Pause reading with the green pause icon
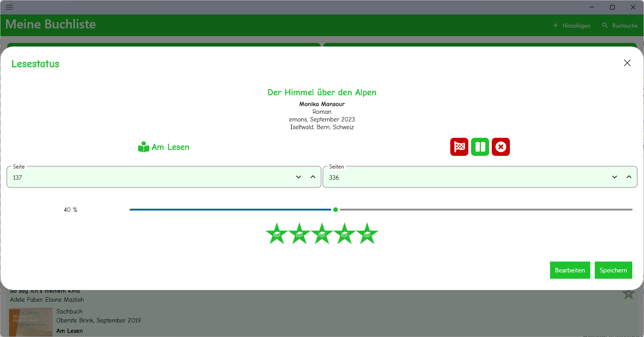Screen dimensions: 644x337 point(480,147)
